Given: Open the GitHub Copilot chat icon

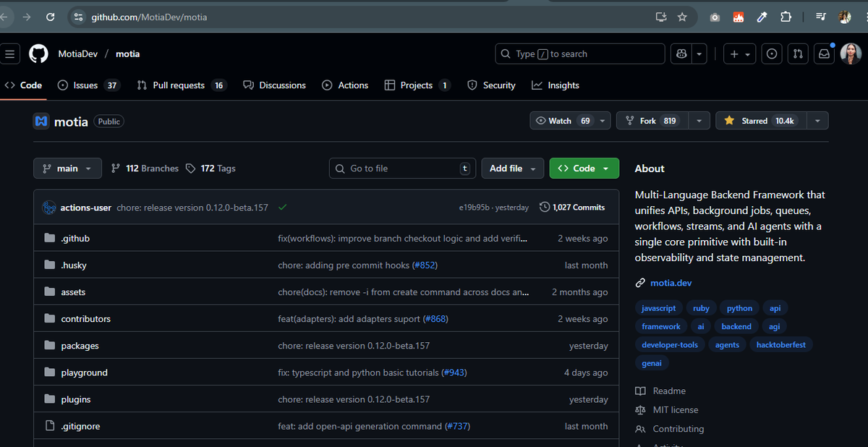Looking at the screenshot, I should click(x=680, y=54).
